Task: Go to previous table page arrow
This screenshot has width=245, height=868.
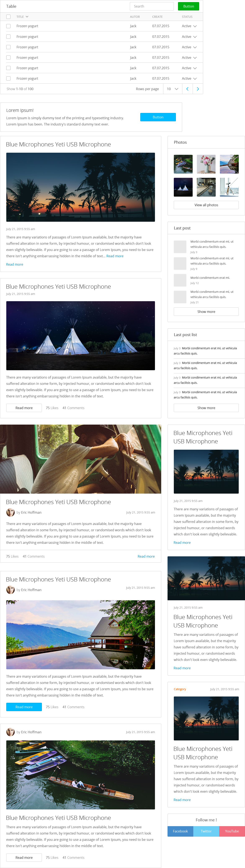Action: coord(187,89)
